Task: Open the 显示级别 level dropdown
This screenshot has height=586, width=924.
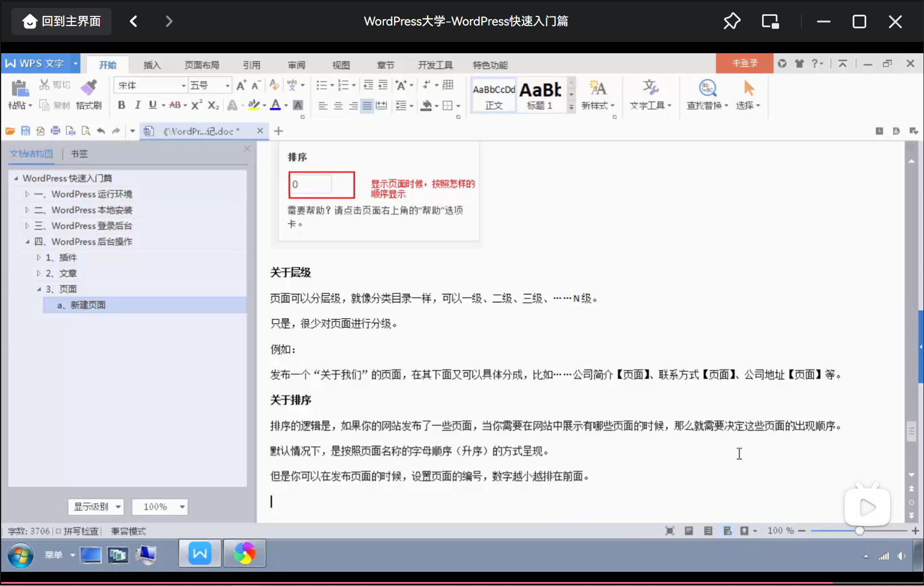Action: 96,507
